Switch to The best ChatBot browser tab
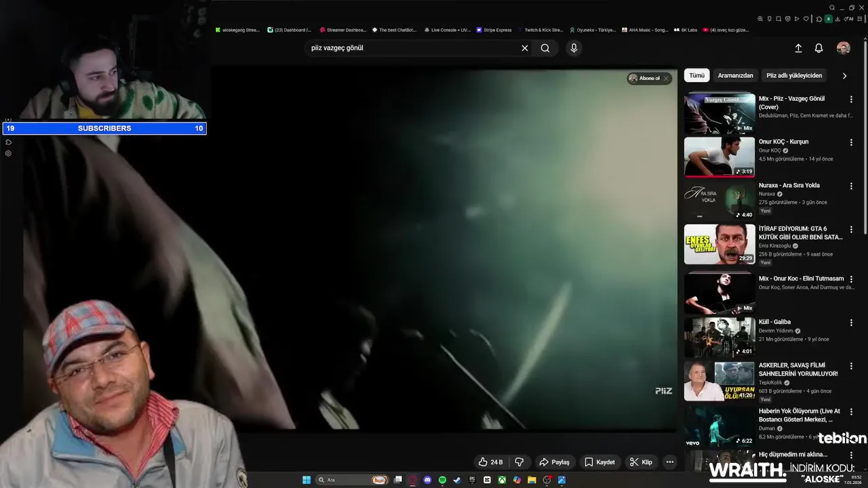Viewport: 868px width, 488px height. pos(394,30)
